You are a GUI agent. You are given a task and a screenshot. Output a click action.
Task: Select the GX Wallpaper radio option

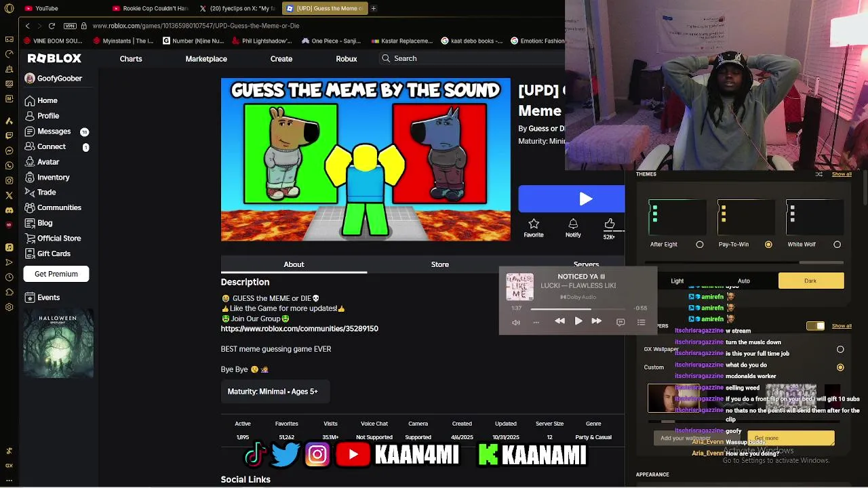coord(840,350)
